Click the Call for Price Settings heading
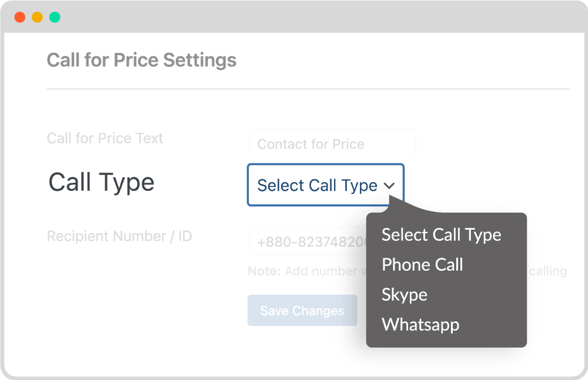This screenshot has height=380, width=588. pos(141,60)
